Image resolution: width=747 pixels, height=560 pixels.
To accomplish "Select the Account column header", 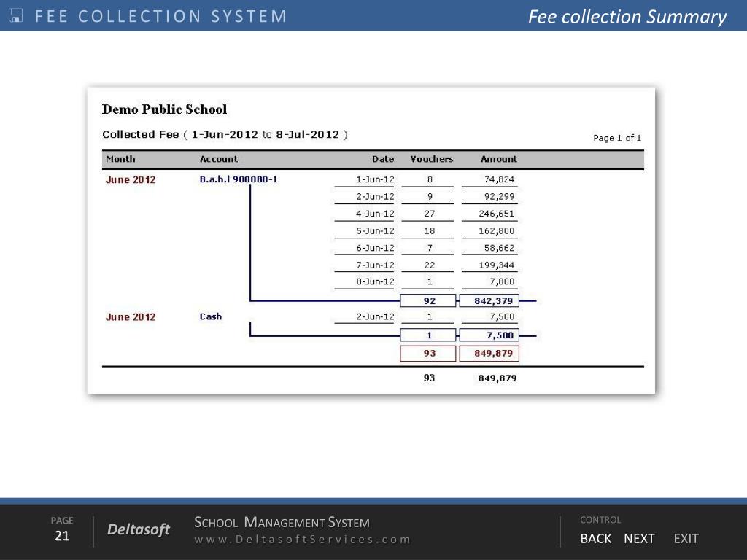I will 219,159.
